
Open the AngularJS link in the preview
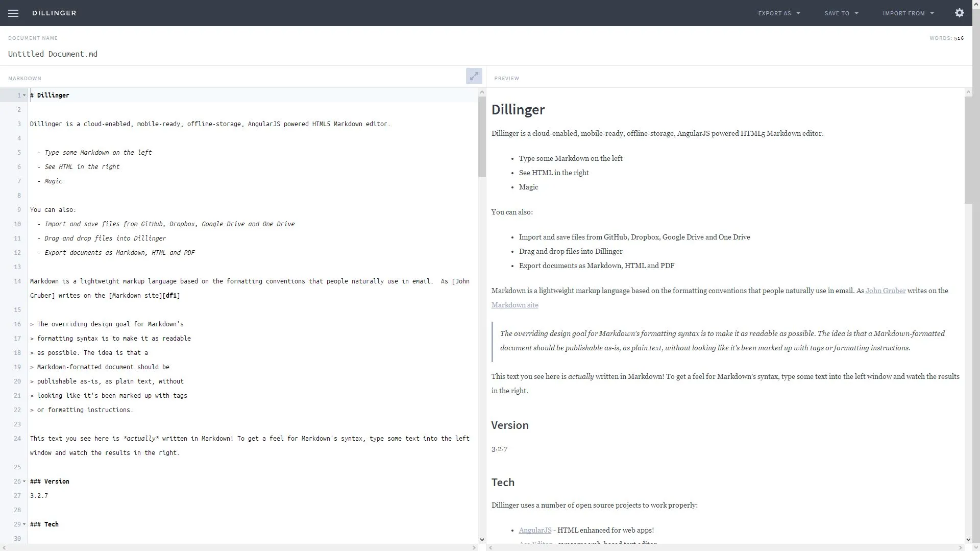pyautogui.click(x=534, y=530)
